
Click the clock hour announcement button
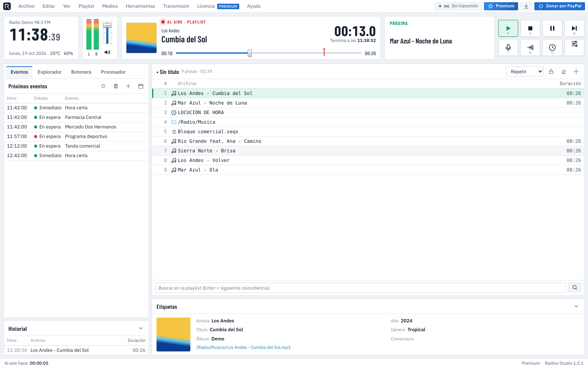552,47
